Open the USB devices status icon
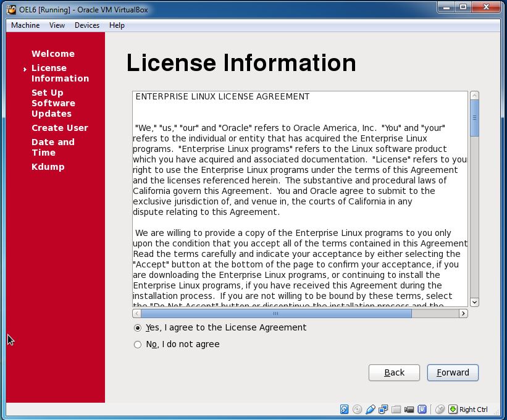Viewport: 507px width, 420px height. click(371, 409)
